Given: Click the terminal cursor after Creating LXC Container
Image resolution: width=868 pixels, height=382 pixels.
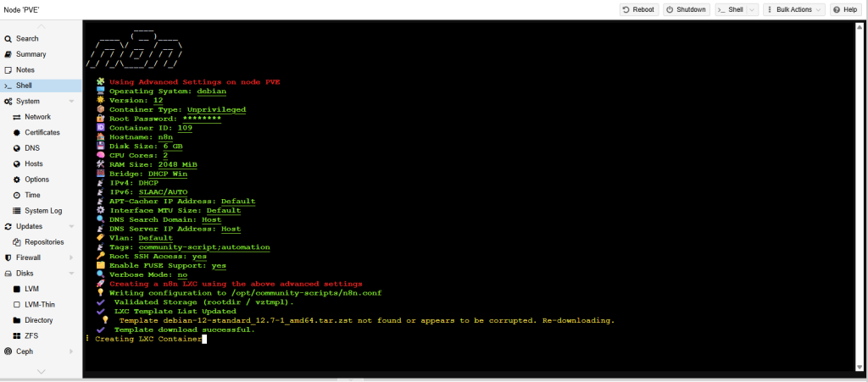Looking at the screenshot, I should point(204,339).
